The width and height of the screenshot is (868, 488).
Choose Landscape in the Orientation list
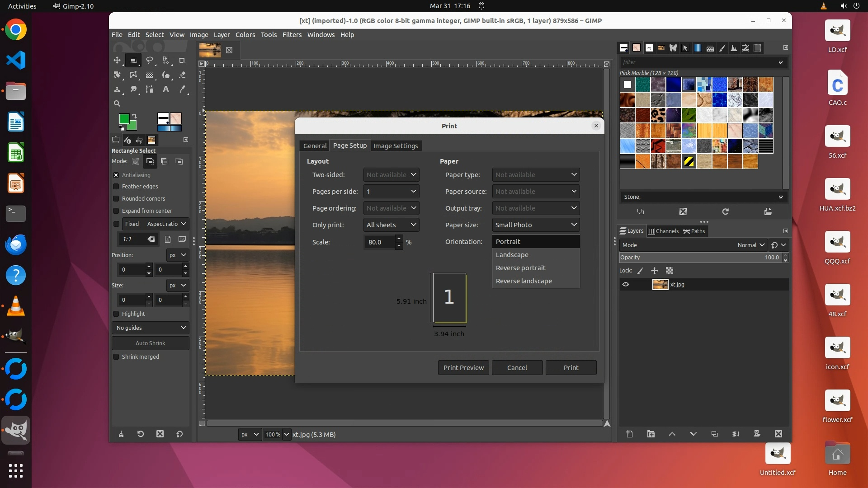(x=512, y=255)
